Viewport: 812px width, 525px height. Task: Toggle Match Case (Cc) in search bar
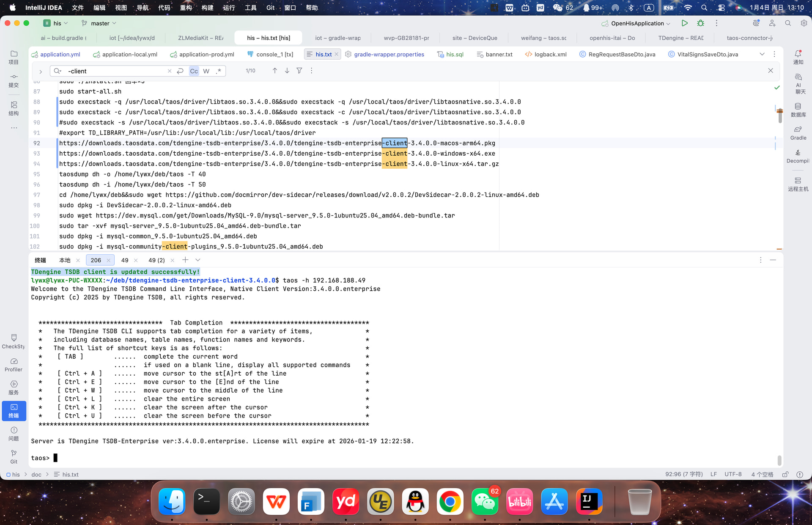pyautogui.click(x=194, y=71)
